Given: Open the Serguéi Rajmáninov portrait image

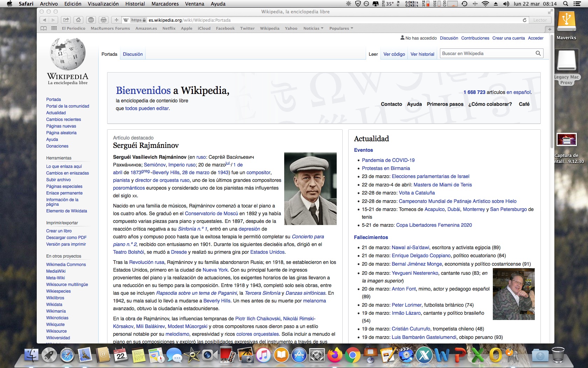Looking at the screenshot, I should [310, 189].
